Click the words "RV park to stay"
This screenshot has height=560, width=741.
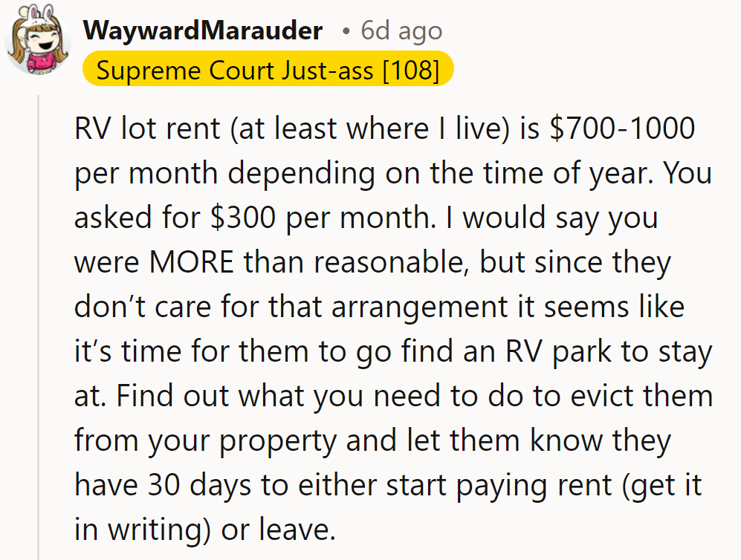(609, 352)
